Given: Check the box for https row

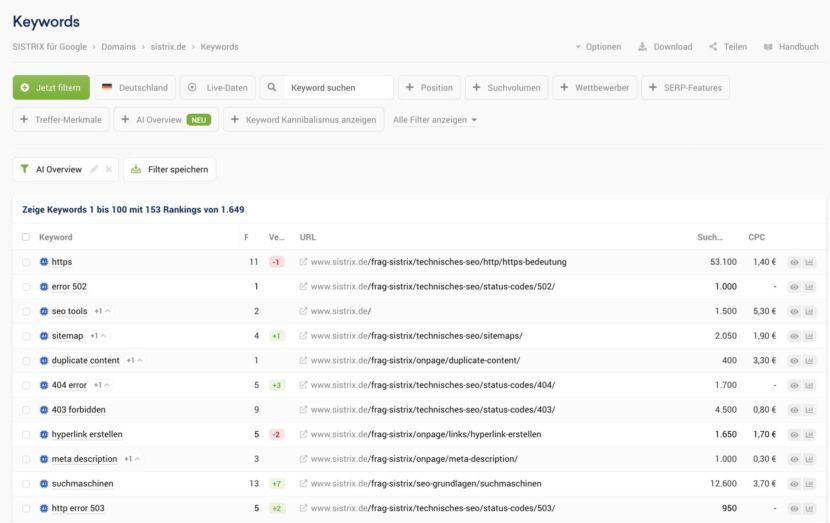Looking at the screenshot, I should (26, 262).
